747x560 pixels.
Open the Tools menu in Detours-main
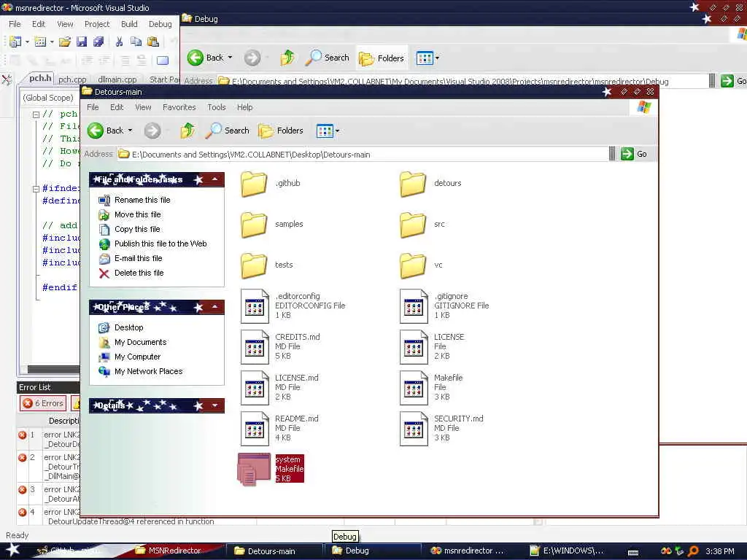point(216,107)
